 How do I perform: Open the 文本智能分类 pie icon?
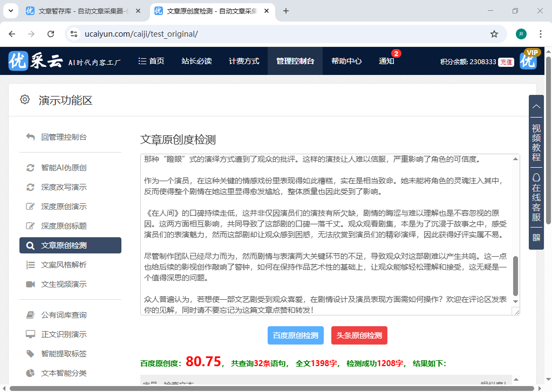31,373
